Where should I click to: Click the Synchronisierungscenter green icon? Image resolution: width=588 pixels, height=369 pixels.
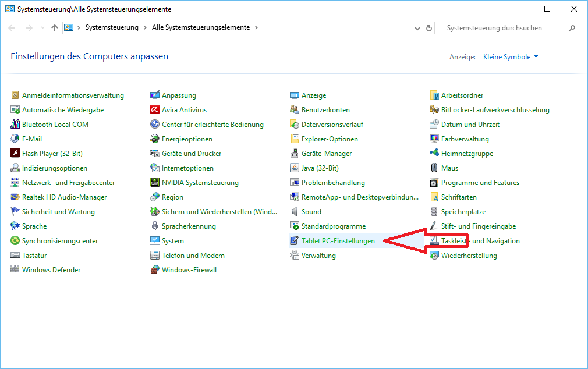tap(15, 240)
